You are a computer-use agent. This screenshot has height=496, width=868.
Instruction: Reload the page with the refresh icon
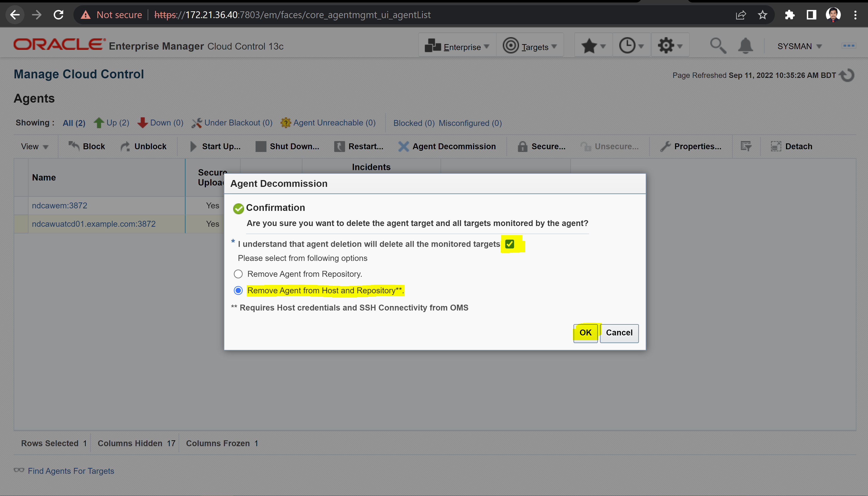click(59, 15)
